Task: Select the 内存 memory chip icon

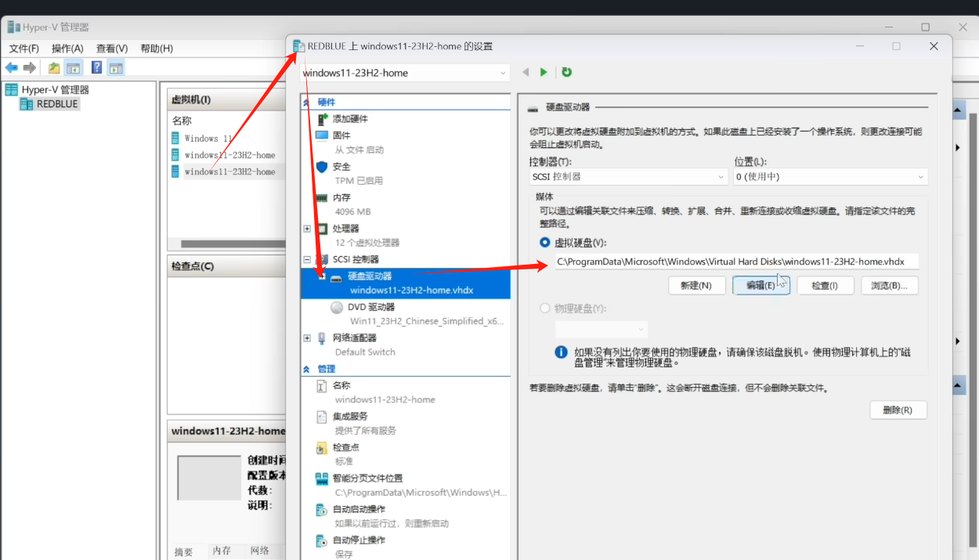Action: click(x=322, y=198)
